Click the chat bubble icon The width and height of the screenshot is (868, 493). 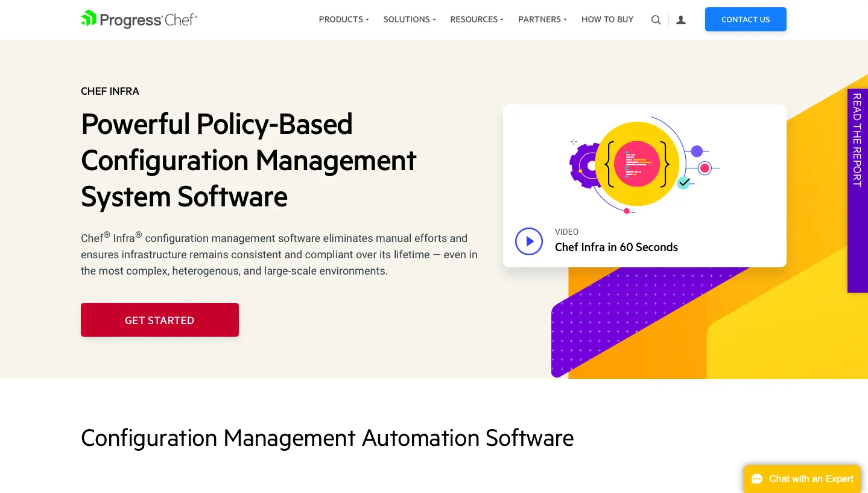[757, 479]
